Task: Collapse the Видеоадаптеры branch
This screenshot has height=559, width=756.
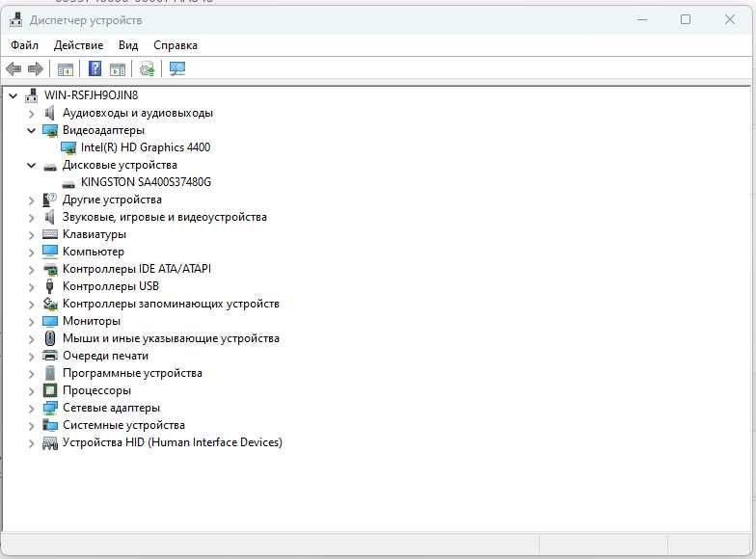Action: pos(31,131)
